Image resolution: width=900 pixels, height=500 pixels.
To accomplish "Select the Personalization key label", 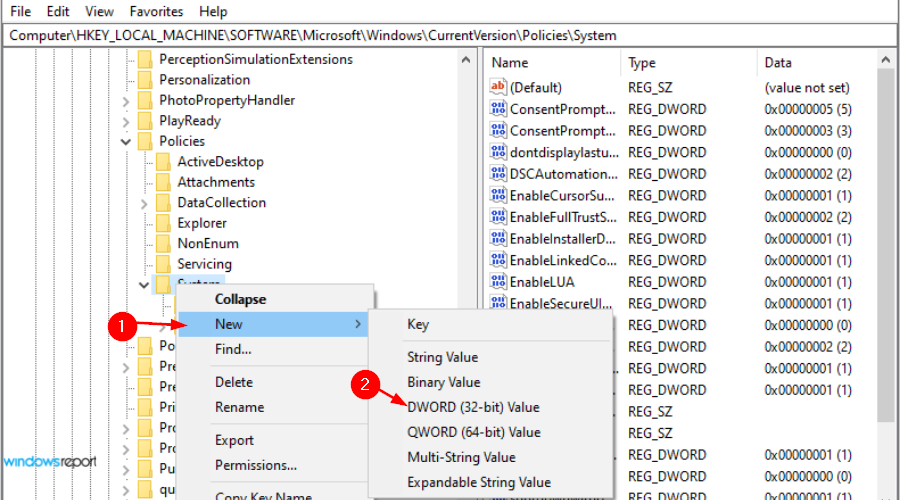I will 204,80.
